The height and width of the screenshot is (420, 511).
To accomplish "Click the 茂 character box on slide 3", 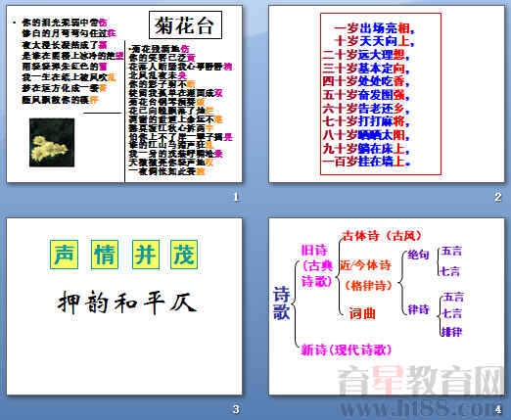I will click(184, 255).
